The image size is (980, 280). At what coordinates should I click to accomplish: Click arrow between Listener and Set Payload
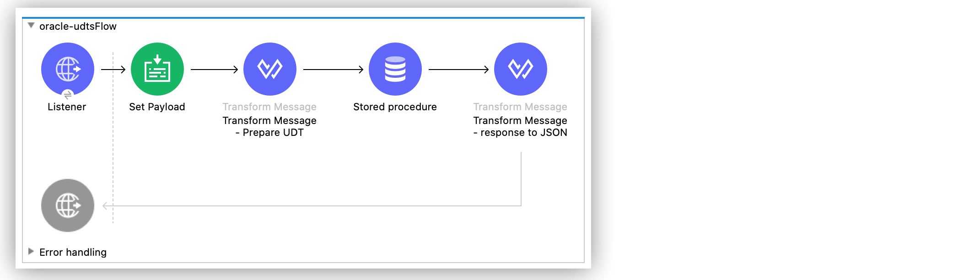click(x=113, y=70)
